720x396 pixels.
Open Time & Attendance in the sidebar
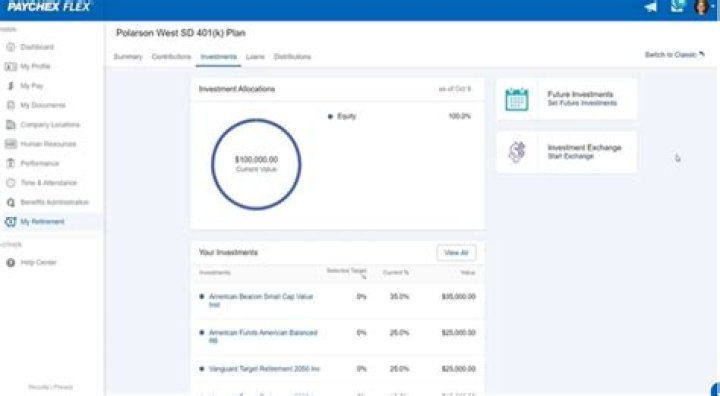(x=48, y=183)
